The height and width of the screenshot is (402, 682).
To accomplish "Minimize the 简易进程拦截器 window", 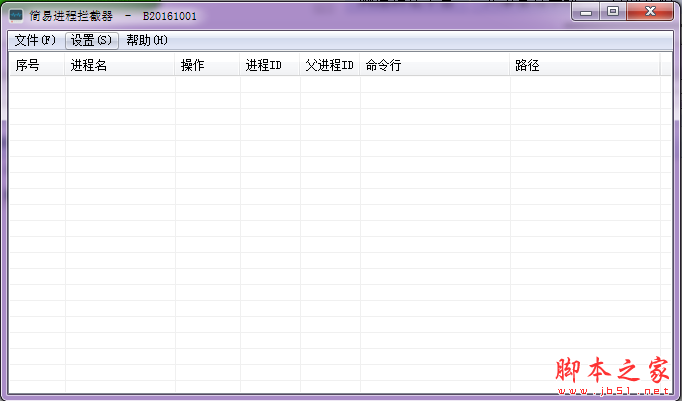I will click(x=586, y=12).
